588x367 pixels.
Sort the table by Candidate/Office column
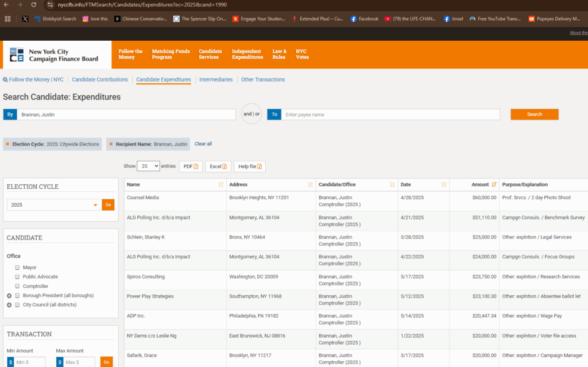[x=392, y=184]
